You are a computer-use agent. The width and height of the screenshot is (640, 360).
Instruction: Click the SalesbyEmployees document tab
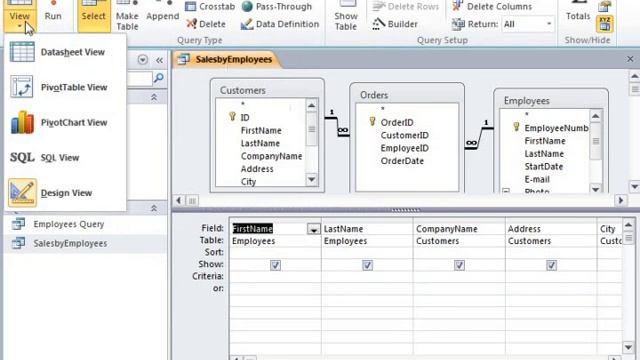228,60
